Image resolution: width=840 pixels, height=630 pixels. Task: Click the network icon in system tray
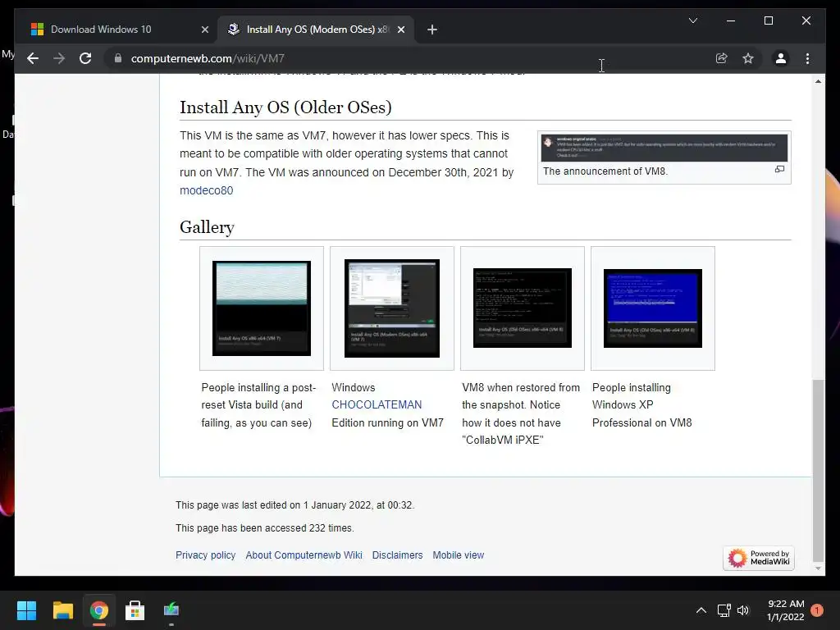tap(724, 610)
